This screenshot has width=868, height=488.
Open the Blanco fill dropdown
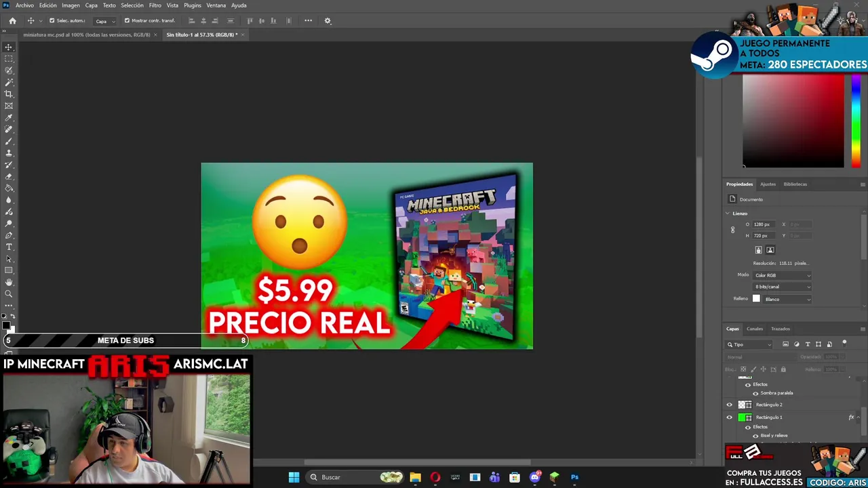787,299
